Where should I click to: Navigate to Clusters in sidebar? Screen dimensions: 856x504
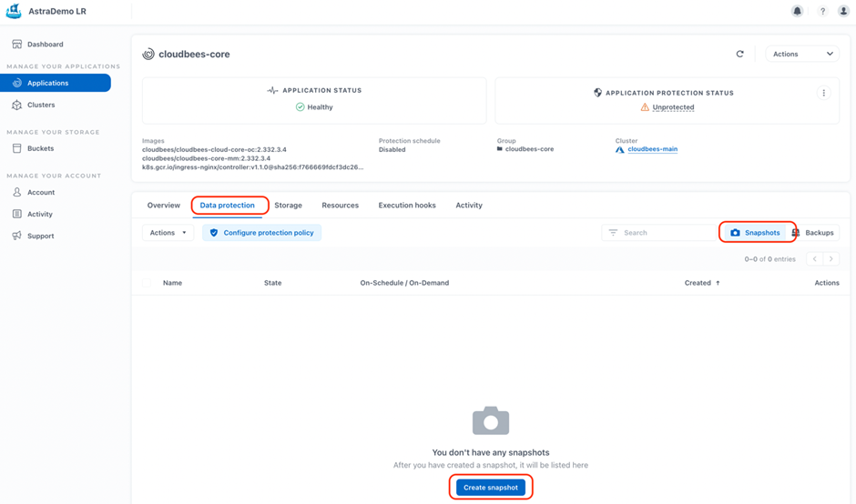pyautogui.click(x=41, y=105)
